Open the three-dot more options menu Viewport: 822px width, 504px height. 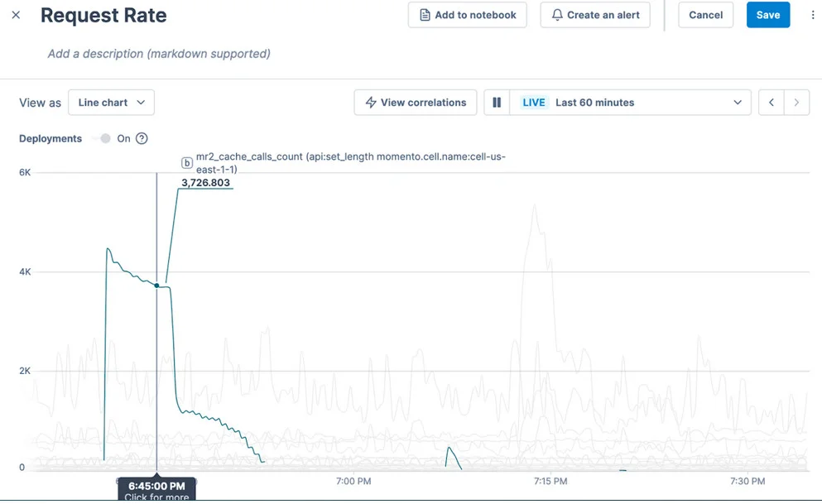click(812, 15)
